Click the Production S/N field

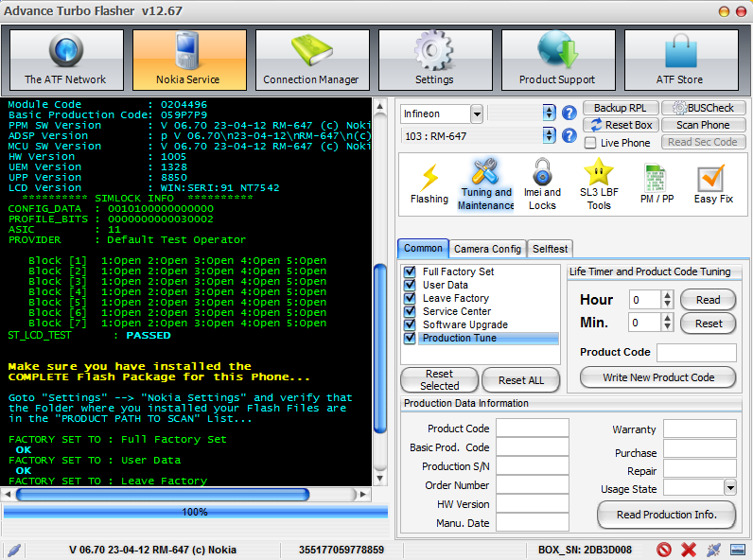point(532,465)
